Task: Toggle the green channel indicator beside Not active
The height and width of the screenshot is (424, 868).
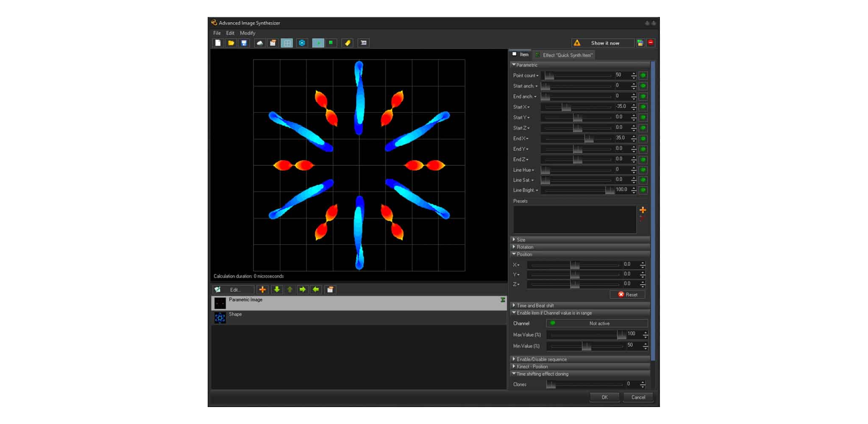Action: (x=552, y=324)
